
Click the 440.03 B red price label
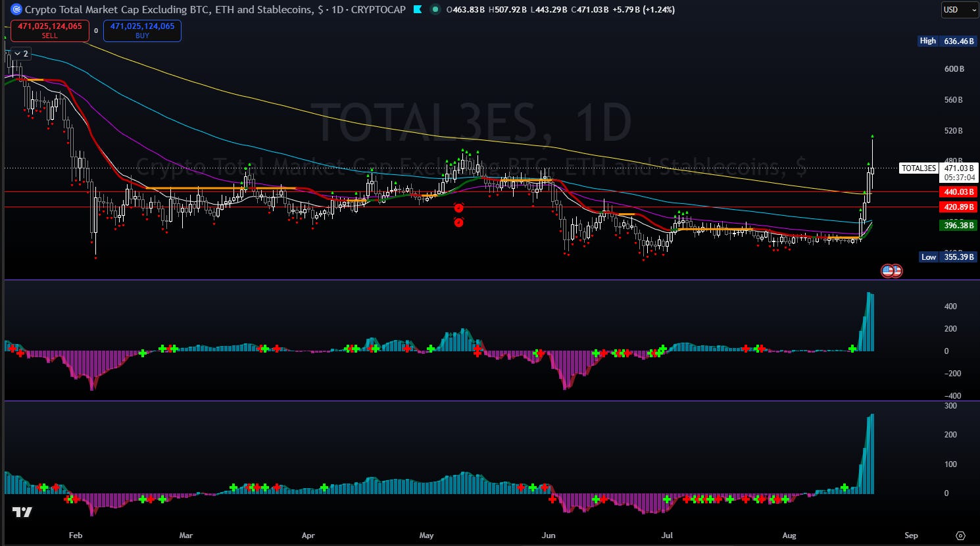click(x=958, y=192)
